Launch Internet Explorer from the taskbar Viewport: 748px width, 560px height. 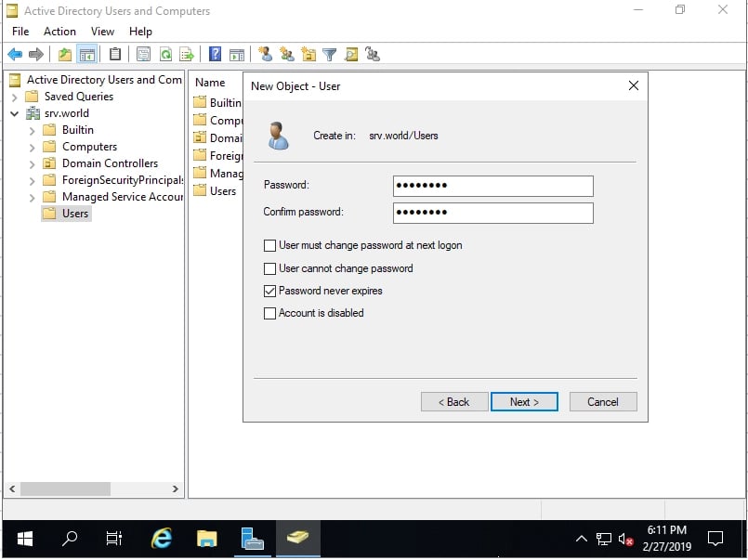(162, 539)
